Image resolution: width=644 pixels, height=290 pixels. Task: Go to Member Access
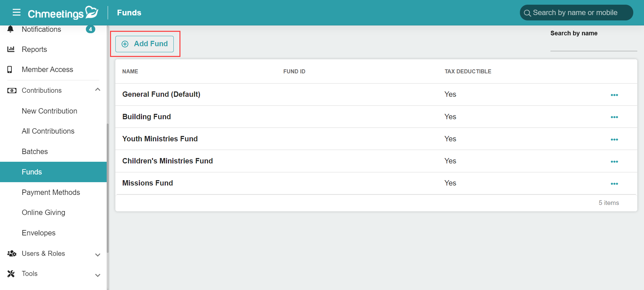click(47, 69)
